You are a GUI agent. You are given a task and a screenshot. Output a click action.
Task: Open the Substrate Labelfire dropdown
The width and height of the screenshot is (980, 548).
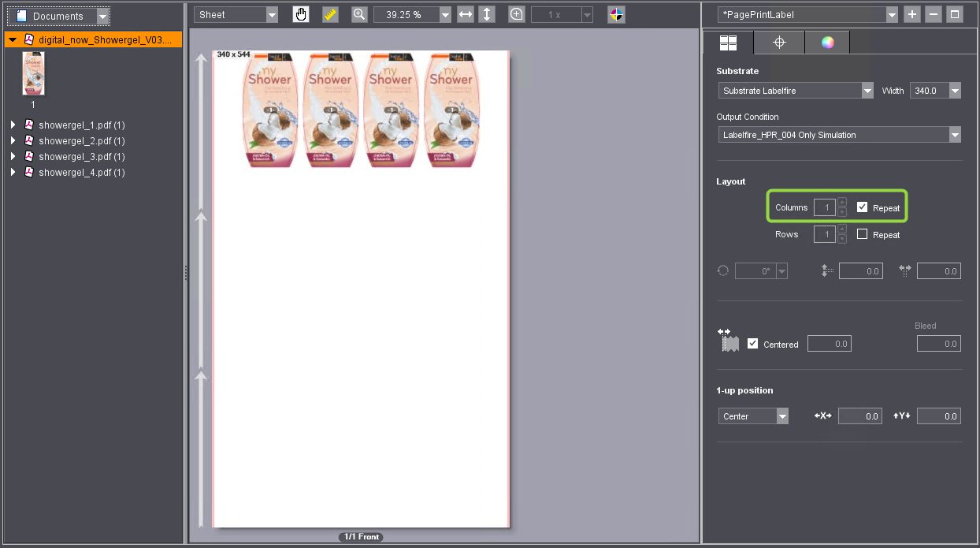pos(867,90)
